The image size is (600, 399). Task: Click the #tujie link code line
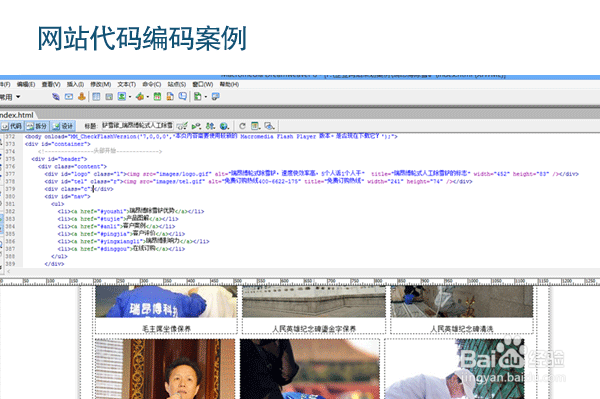(x=118, y=219)
